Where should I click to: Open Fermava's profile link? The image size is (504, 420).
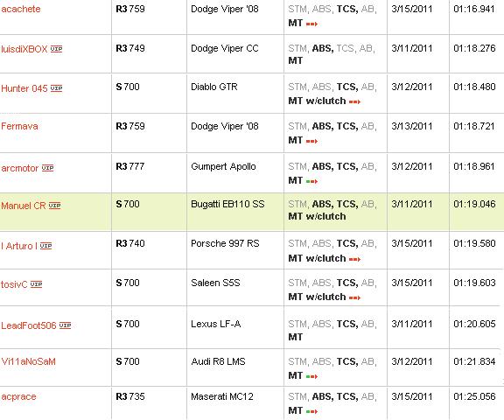[19, 126]
